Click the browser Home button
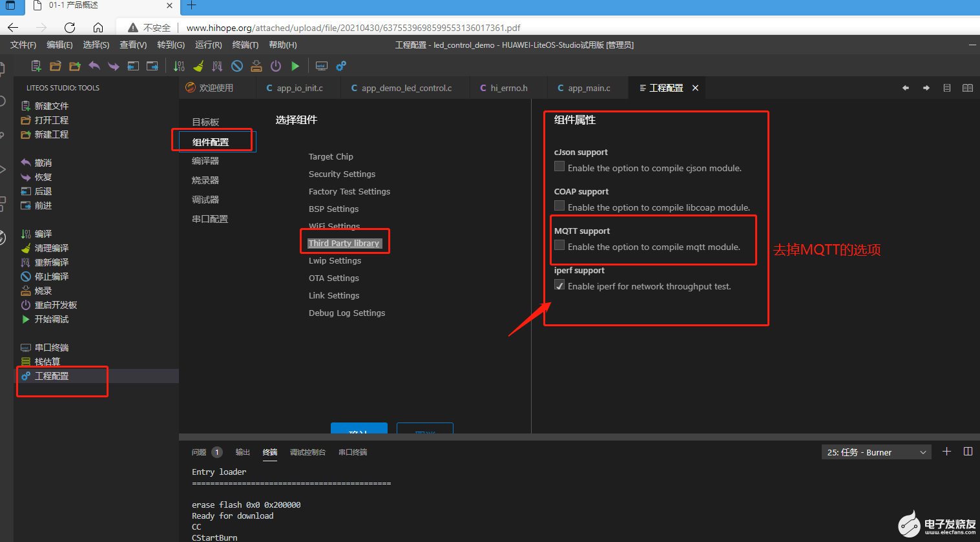Image resolution: width=980 pixels, height=542 pixels. point(98,28)
